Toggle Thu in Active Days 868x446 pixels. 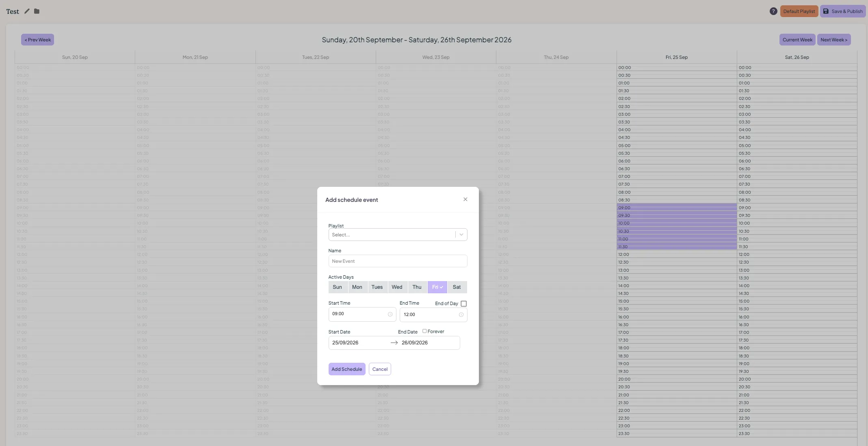point(417,287)
